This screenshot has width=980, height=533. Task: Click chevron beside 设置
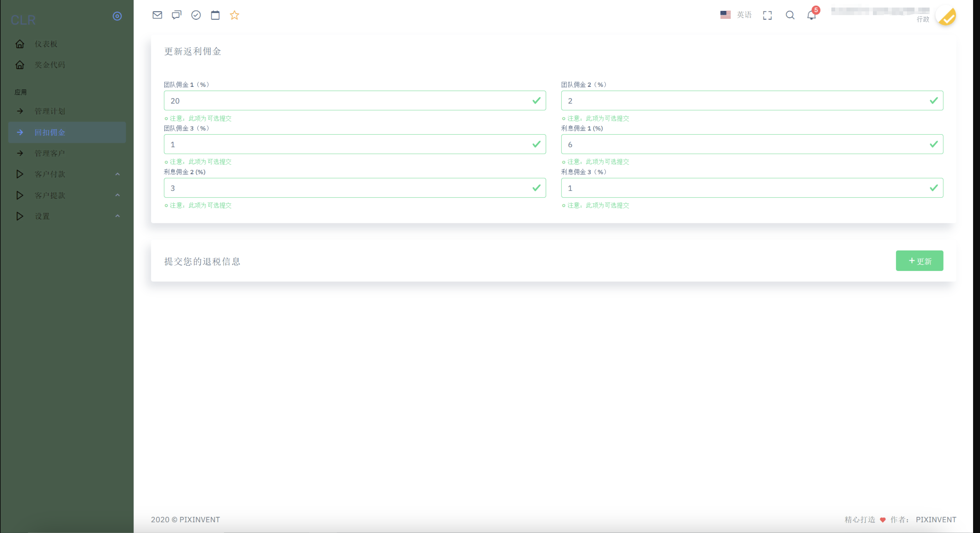coord(117,216)
